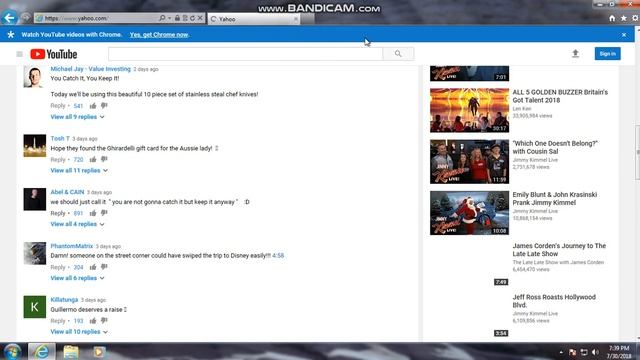The height and width of the screenshot is (360, 640).
Task: Like Killatunga's comment
Action: pyautogui.click(x=93, y=321)
